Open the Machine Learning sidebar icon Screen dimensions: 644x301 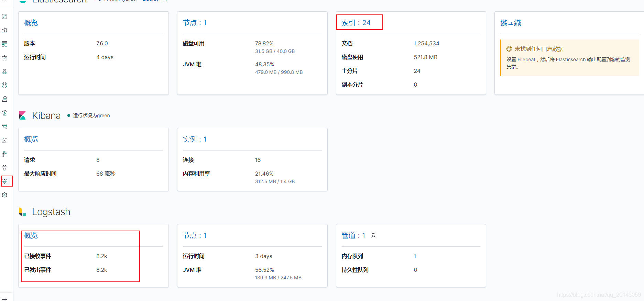(4, 85)
